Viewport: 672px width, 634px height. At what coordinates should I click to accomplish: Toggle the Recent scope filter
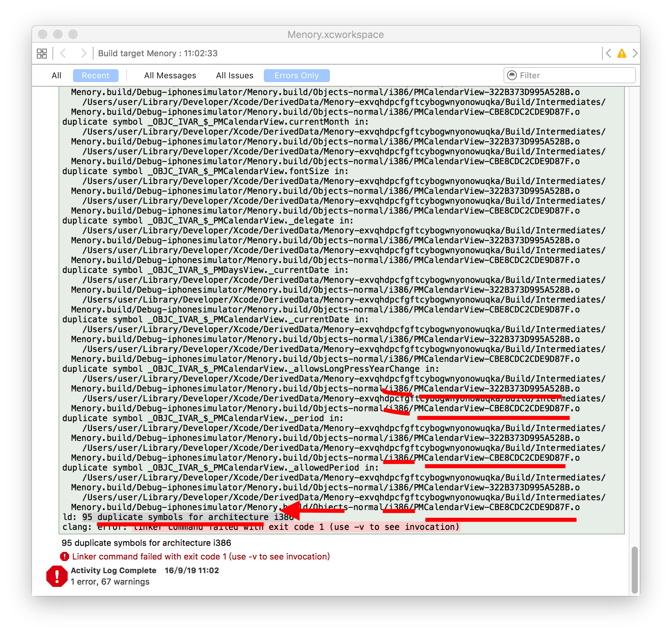point(95,75)
